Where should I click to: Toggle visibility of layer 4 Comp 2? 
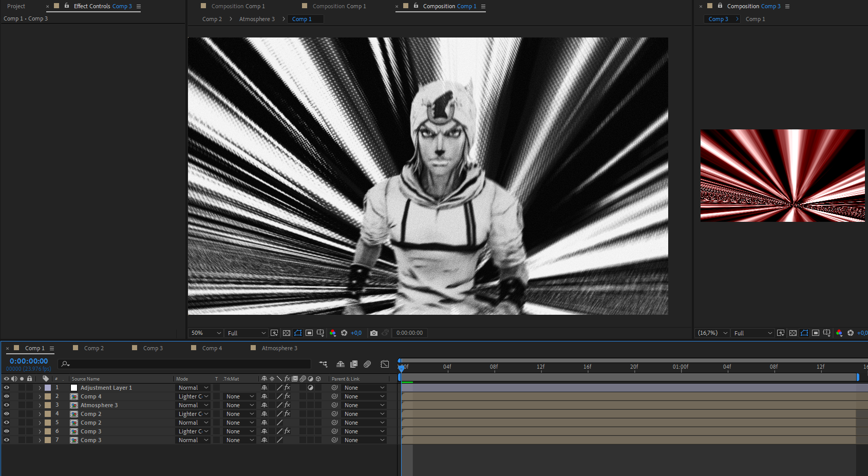click(x=7, y=414)
